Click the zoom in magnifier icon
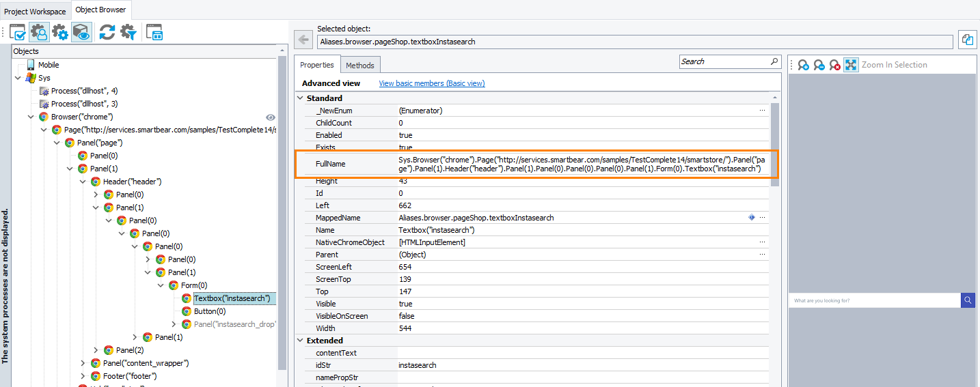 pos(803,65)
